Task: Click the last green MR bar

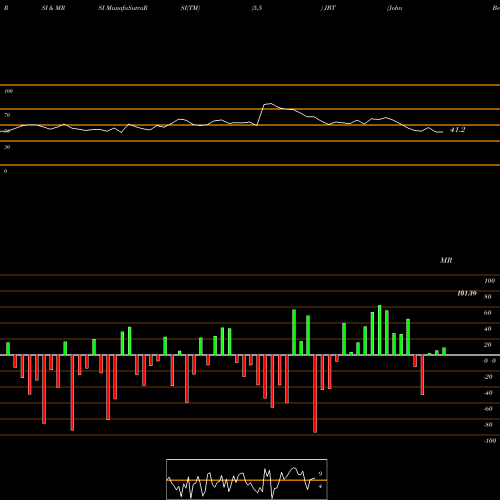Action: (x=444, y=351)
